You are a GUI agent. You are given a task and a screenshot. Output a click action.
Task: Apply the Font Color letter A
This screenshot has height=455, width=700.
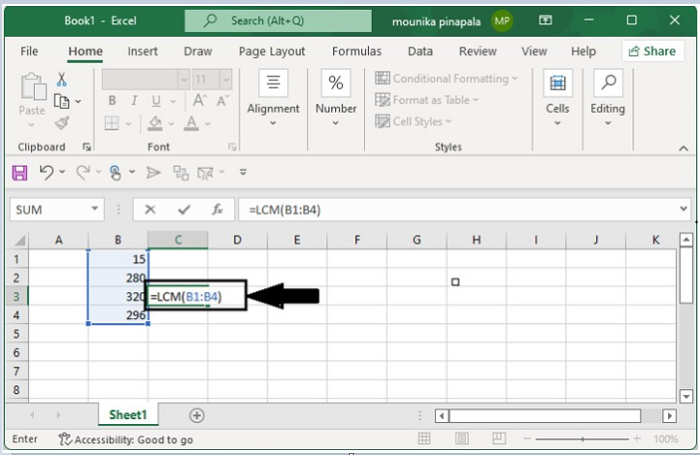click(x=191, y=123)
